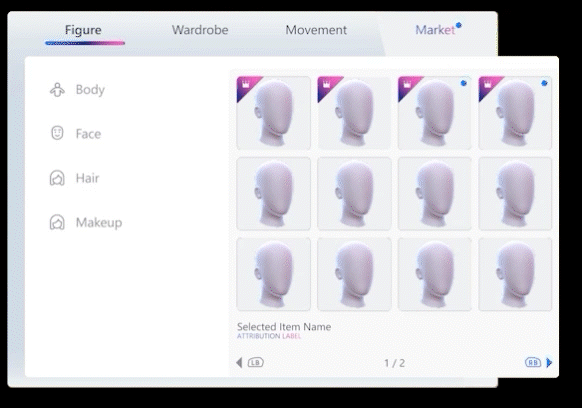Image resolution: width=582 pixels, height=408 pixels.
Task: Select first premium head thumbnail with crown
Action: point(274,113)
